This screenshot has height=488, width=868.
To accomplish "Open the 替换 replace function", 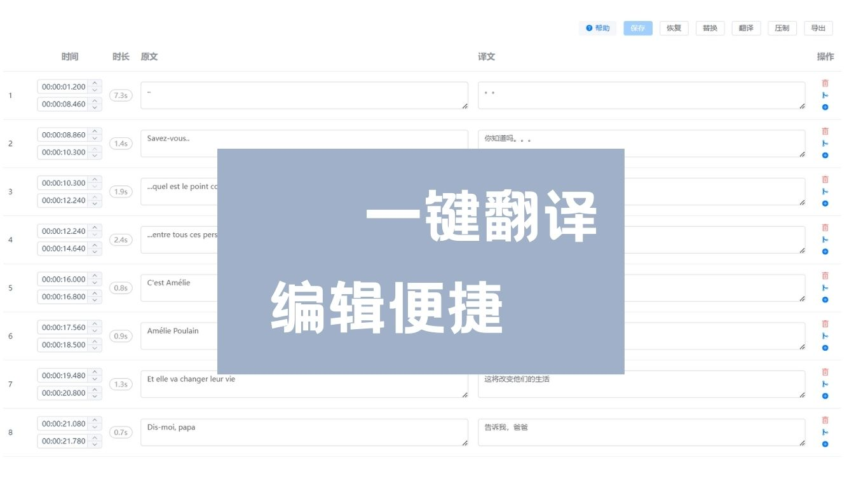I will (x=710, y=28).
